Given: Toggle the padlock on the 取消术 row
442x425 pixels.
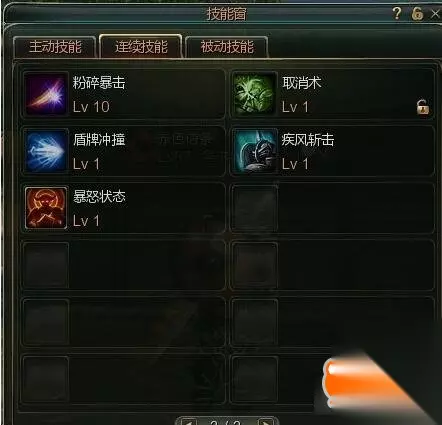Looking at the screenshot, I should click(423, 107).
